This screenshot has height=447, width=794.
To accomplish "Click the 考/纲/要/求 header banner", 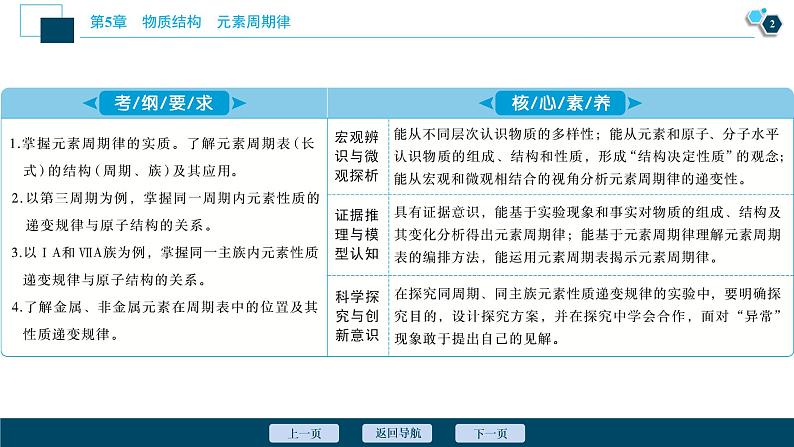I will pyautogui.click(x=164, y=103).
